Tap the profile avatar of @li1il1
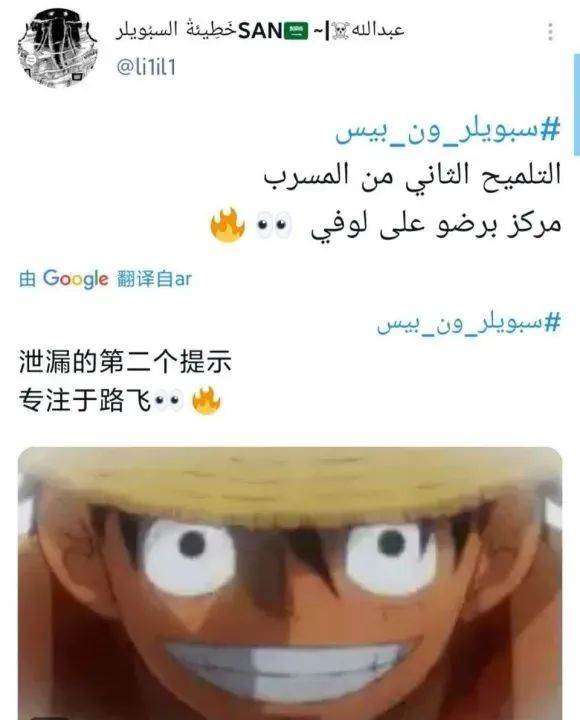Screen dimensions: 580x720 (57, 47)
